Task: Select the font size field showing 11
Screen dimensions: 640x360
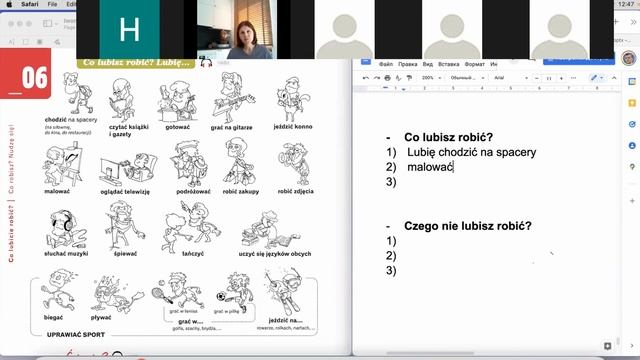Action: point(549,78)
